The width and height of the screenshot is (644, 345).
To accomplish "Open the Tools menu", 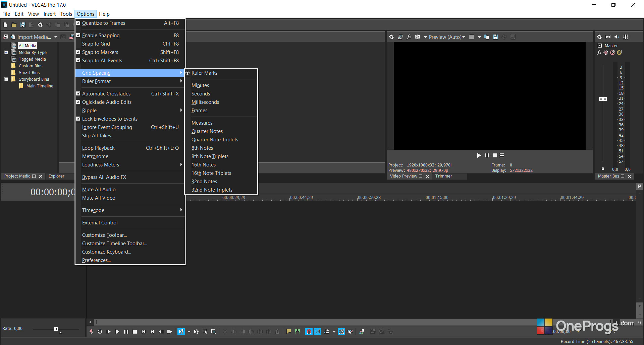I will tap(66, 14).
